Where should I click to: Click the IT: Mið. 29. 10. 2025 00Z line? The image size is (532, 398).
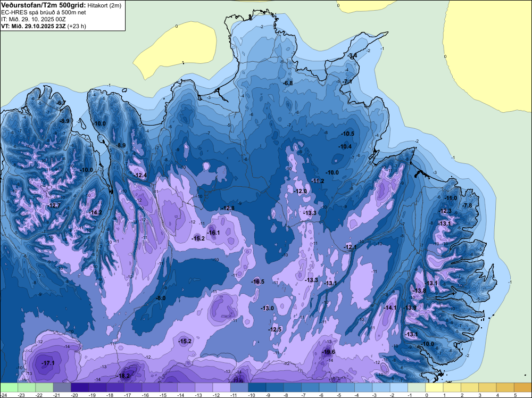(34, 19)
